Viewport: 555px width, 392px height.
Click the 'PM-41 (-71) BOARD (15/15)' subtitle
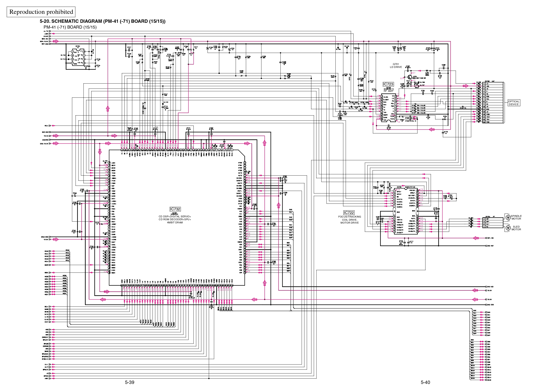pyautogui.click(x=70, y=27)
